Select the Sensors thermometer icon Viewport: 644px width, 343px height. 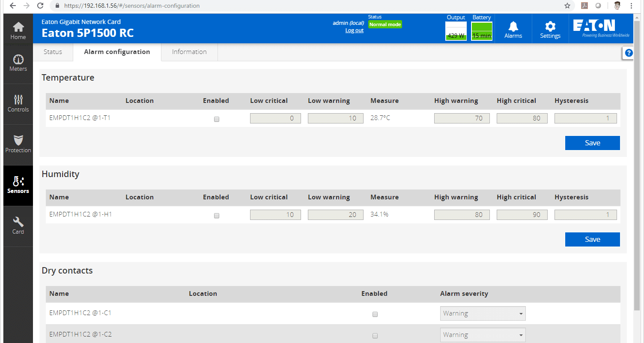pyautogui.click(x=18, y=181)
